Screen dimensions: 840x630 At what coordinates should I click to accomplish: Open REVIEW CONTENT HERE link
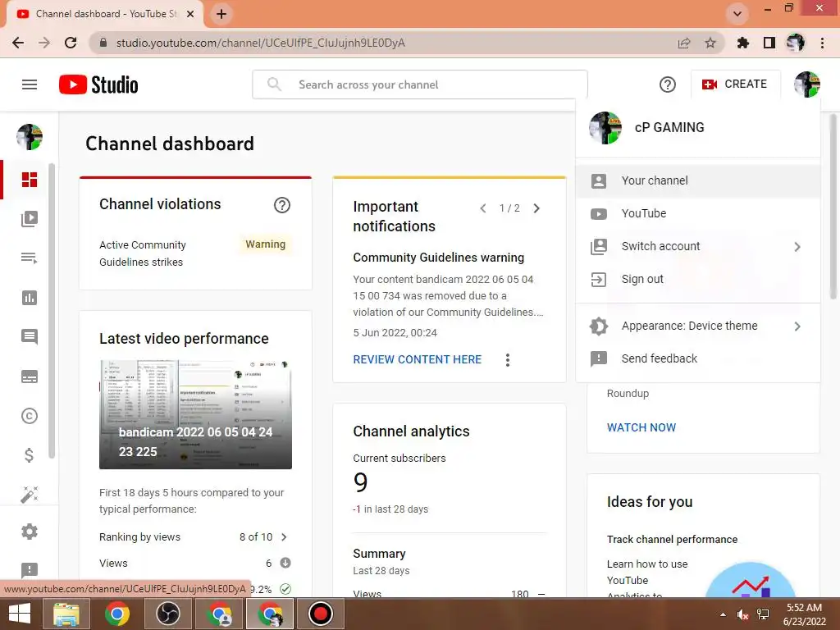[x=418, y=359]
